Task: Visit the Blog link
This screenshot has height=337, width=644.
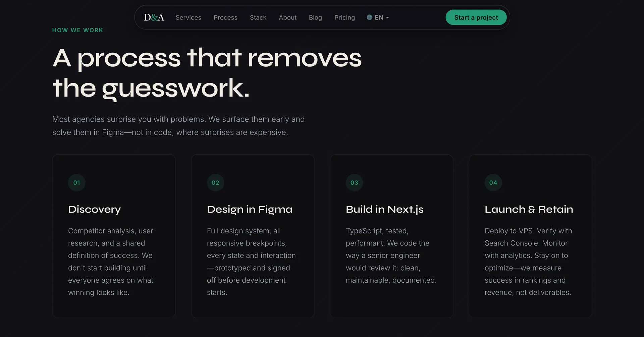Action: [x=315, y=17]
